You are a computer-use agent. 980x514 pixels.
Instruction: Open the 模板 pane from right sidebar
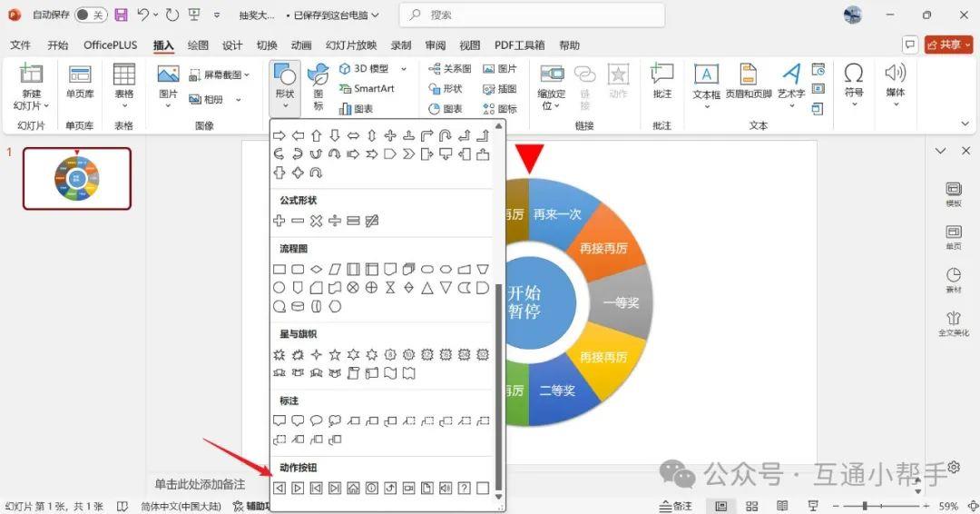[954, 194]
